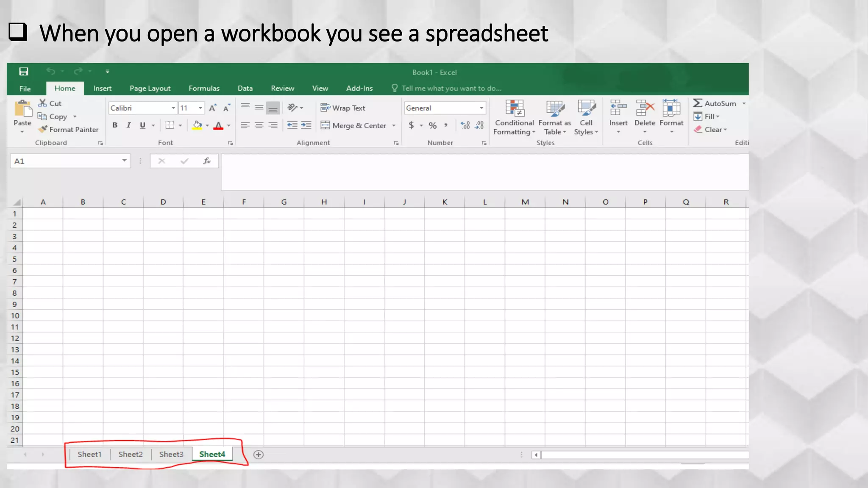Click the Increase Indent icon
The width and height of the screenshot is (868, 488).
click(x=306, y=125)
